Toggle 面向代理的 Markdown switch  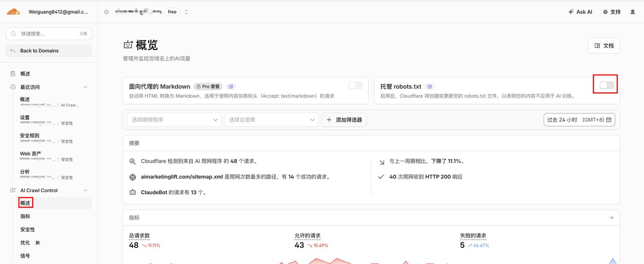point(355,85)
